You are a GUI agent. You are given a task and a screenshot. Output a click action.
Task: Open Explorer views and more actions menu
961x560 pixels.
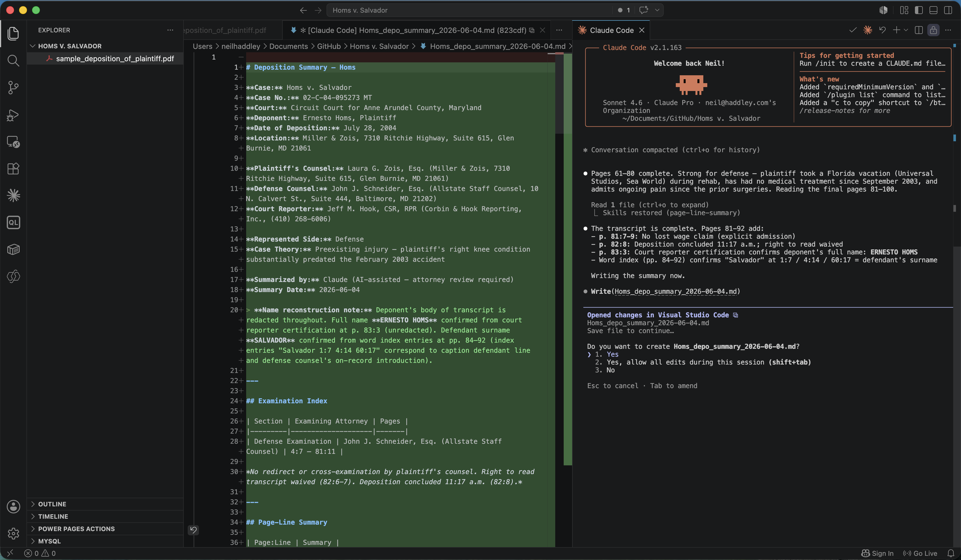point(170,30)
